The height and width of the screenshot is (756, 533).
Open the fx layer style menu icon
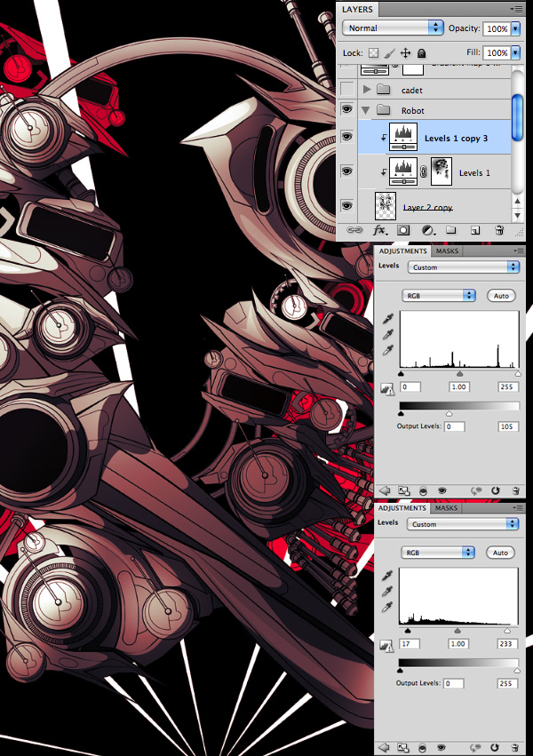[379, 230]
